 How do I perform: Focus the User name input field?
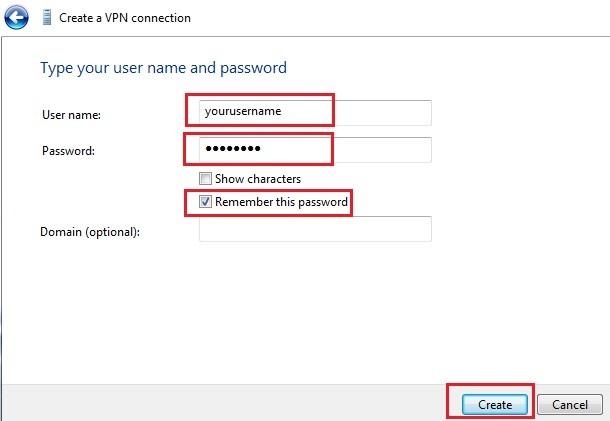tap(315, 112)
